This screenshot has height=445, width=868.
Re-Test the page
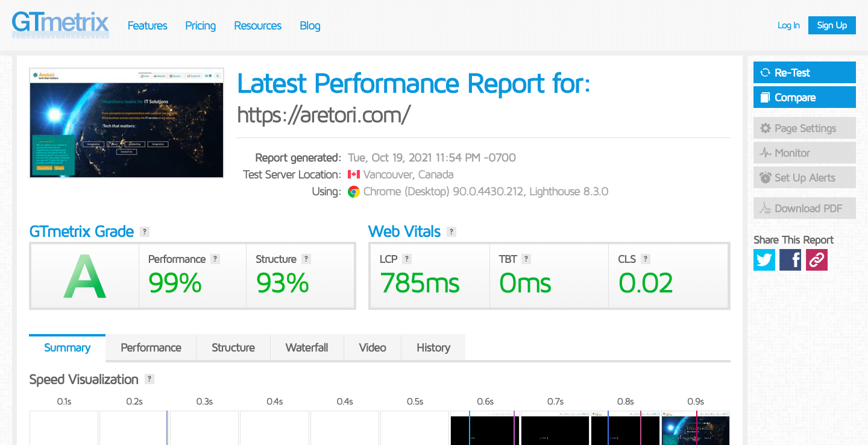pyautogui.click(x=805, y=72)
